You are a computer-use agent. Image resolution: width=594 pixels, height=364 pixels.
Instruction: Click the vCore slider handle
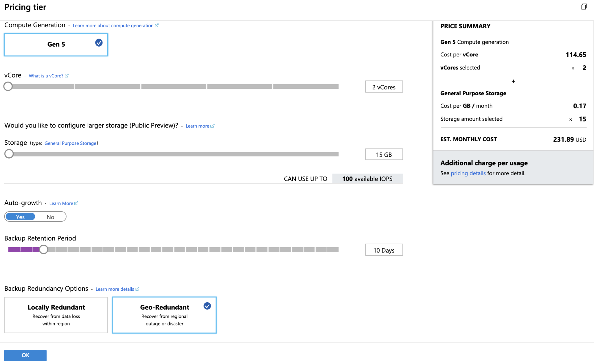[x=8, y=86]
